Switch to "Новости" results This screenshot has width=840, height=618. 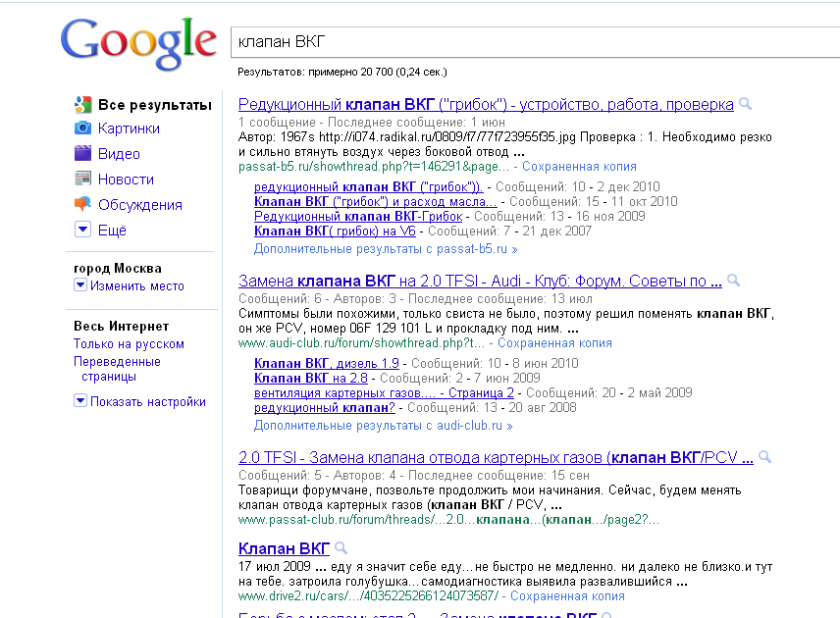pyautogui.click(x=126, y=179)
